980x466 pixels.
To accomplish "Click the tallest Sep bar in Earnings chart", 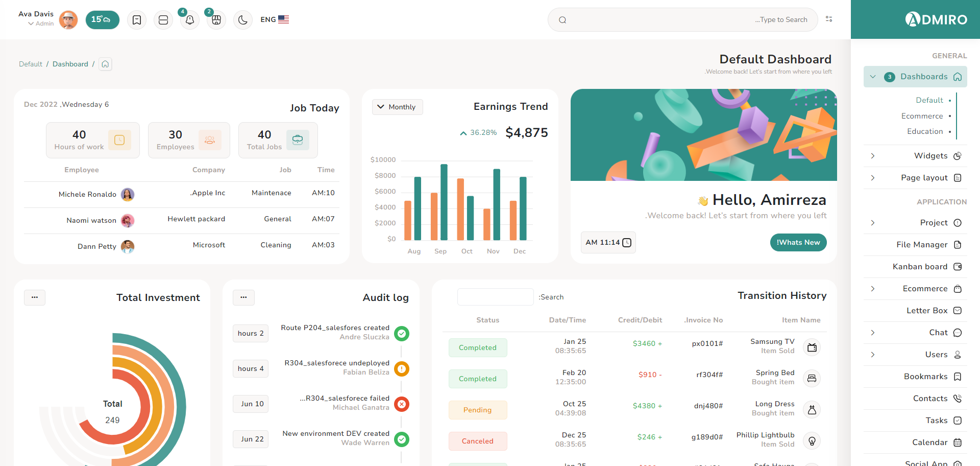I will pyautogui.click(x=444, y=202).
